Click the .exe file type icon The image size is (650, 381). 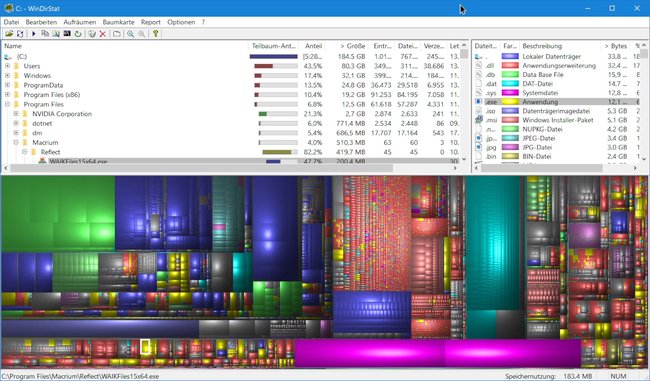pyautogui.click(x=478, y=102)
